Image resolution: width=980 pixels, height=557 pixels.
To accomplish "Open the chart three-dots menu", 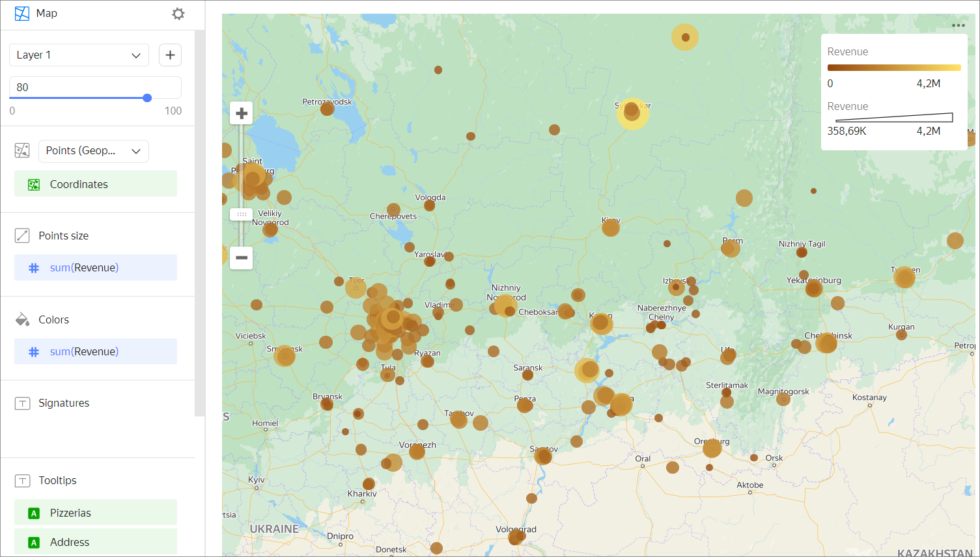I will click(958, 25).
